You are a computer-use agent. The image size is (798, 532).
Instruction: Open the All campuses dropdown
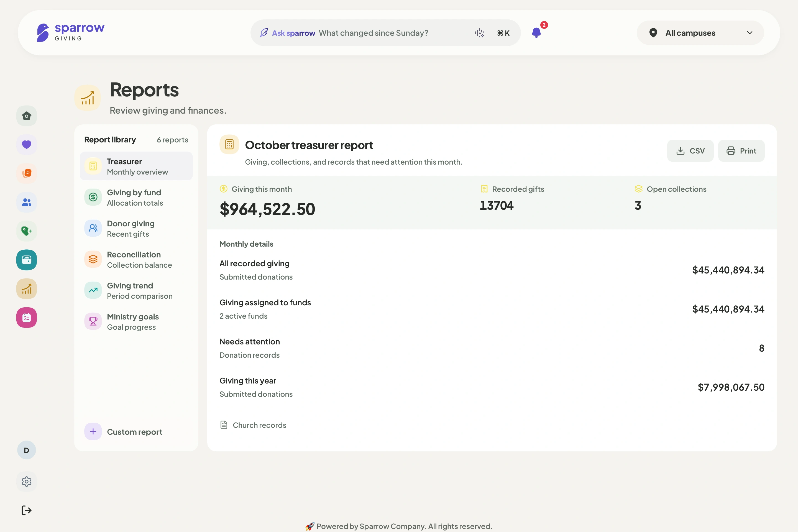click(x=700, y=33)
